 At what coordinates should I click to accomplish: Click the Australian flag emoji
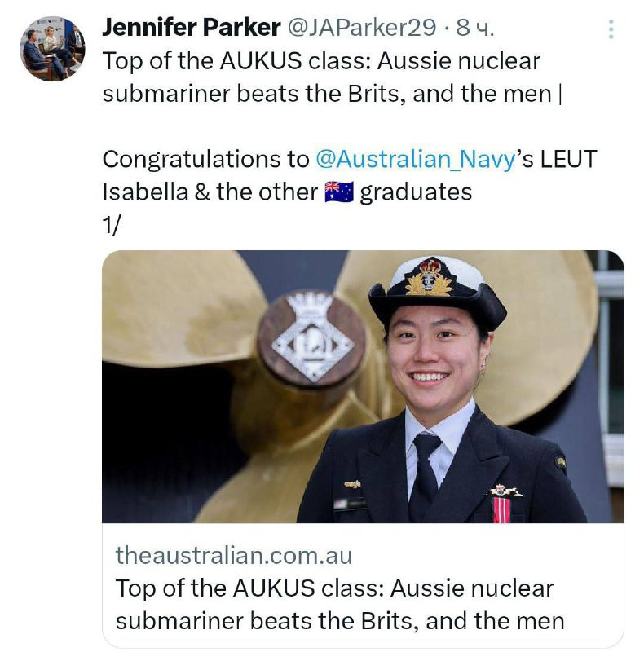point(339,192)
